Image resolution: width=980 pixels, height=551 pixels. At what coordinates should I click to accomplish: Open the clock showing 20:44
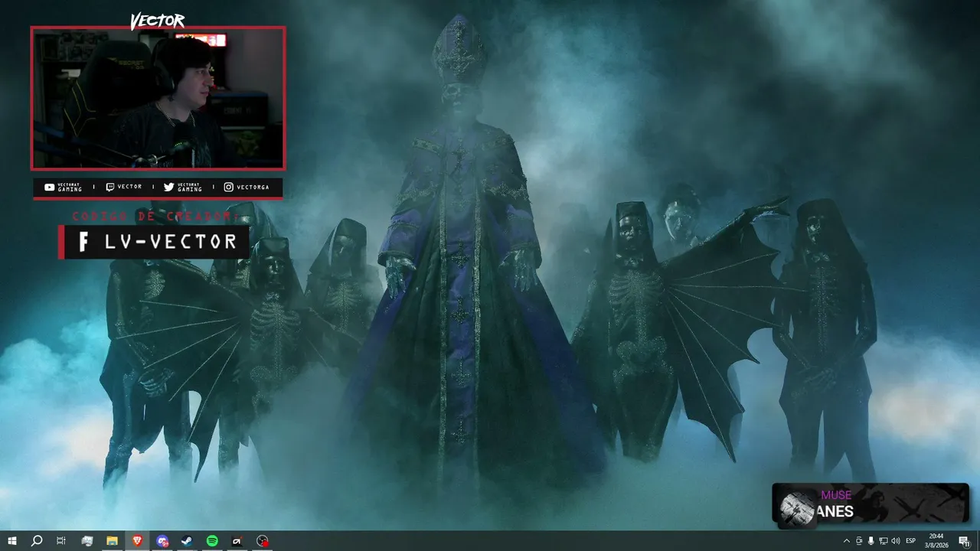pyautogui.click(x=936, y=541)
